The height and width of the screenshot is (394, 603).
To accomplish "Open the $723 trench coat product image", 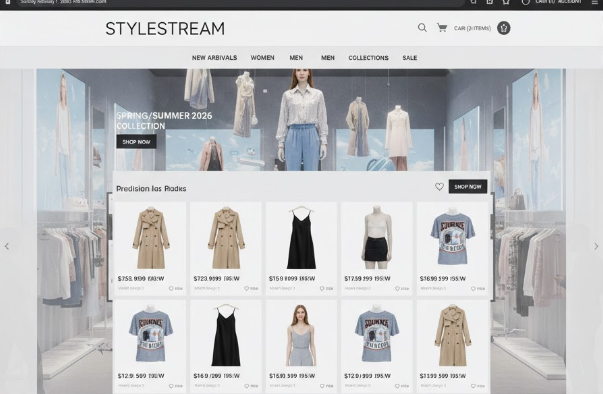I will (226, 238).
